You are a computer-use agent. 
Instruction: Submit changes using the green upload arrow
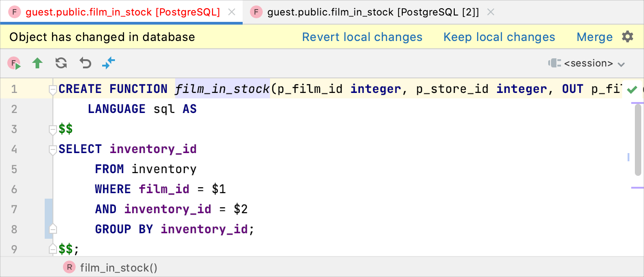[37, 63]
